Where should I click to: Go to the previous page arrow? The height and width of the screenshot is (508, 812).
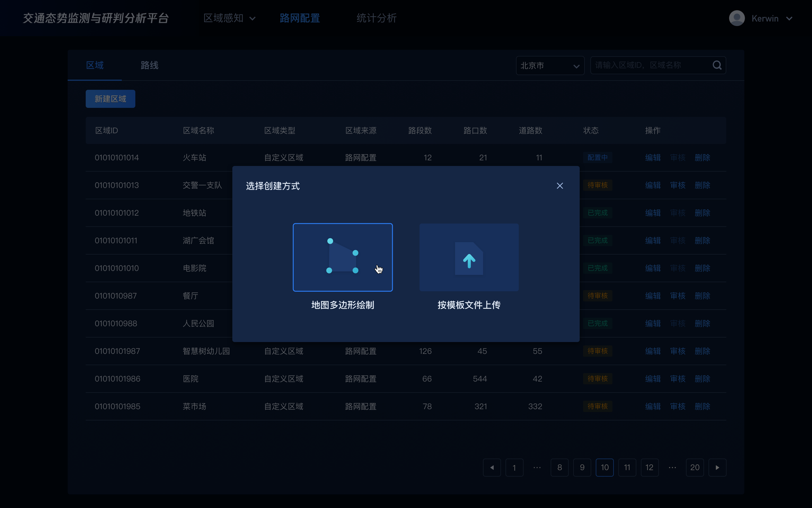[492, 467]
